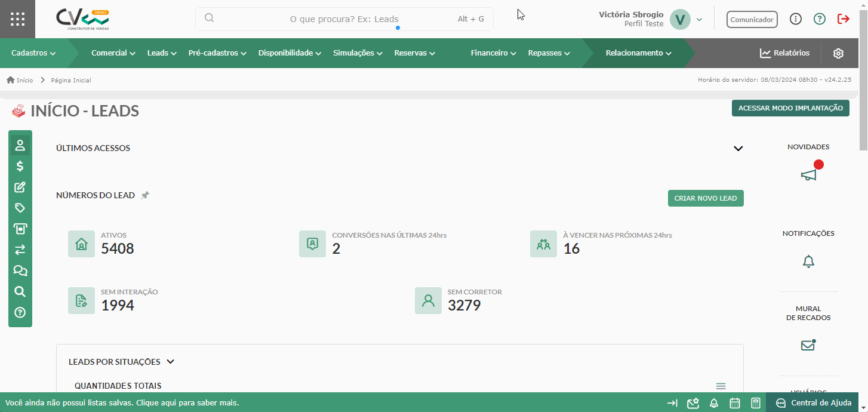Open the Relacionamento menu
Image resolution: width=868 pixels, height=412 pixels.
tap(639, 53)
